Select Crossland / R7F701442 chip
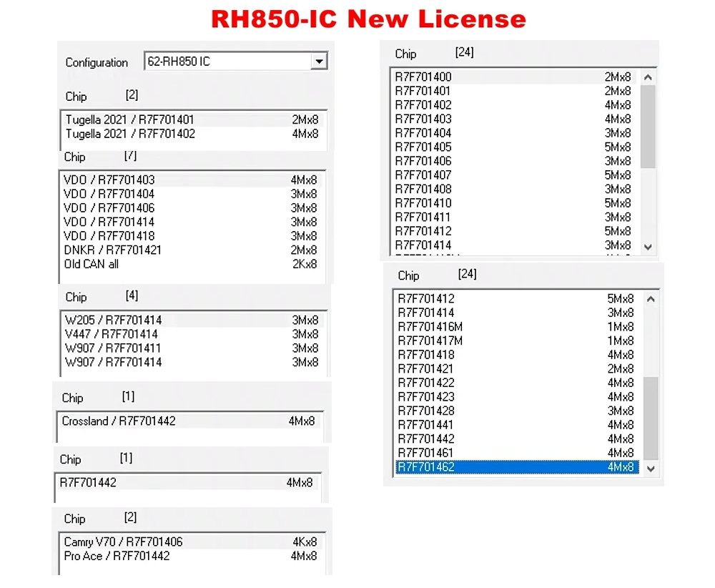 (x=119, y=421)
